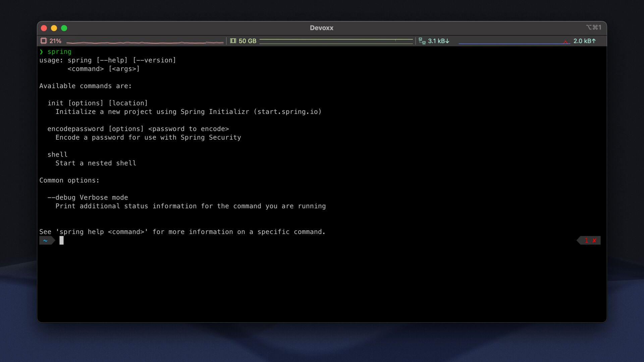Click the Devoxx window title

[x=321, y=28]
